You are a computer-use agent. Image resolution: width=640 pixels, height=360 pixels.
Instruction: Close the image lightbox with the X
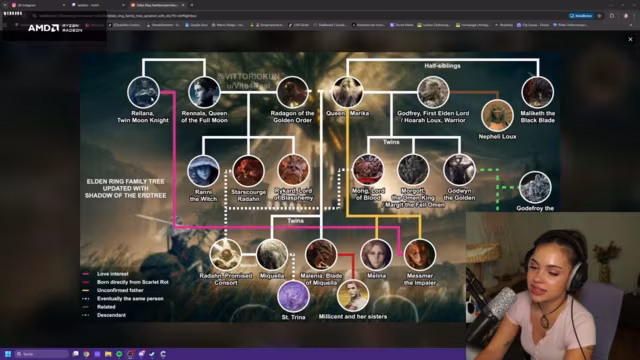click(630, 40)
